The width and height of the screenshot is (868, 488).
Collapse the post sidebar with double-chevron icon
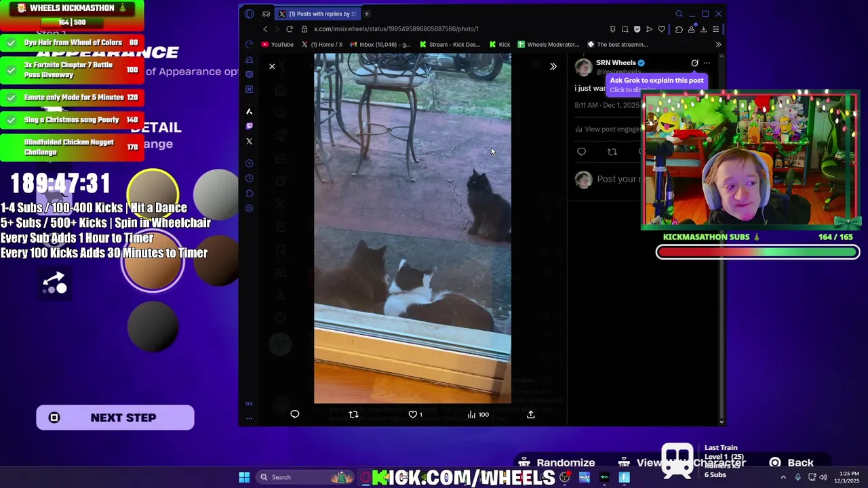click(553, 66)
